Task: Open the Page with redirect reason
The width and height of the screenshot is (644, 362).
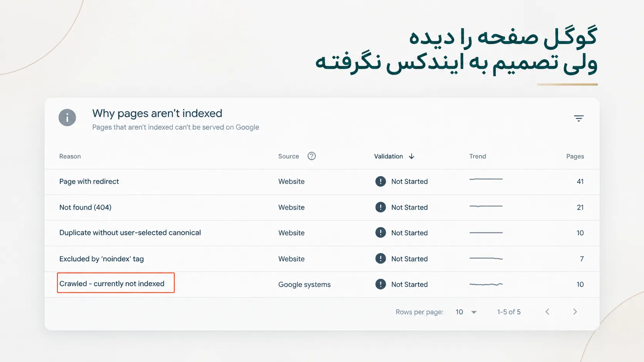Action: pos(89,182)
